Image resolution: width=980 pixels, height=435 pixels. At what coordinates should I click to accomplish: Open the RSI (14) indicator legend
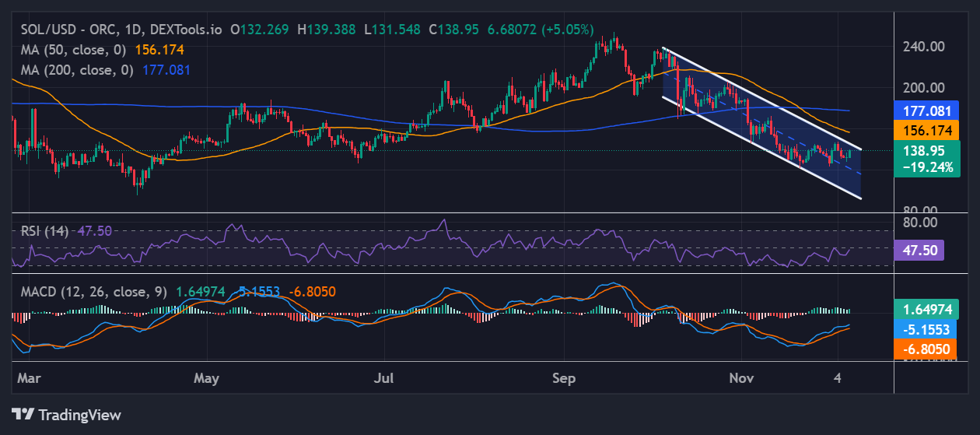(44, 230)
